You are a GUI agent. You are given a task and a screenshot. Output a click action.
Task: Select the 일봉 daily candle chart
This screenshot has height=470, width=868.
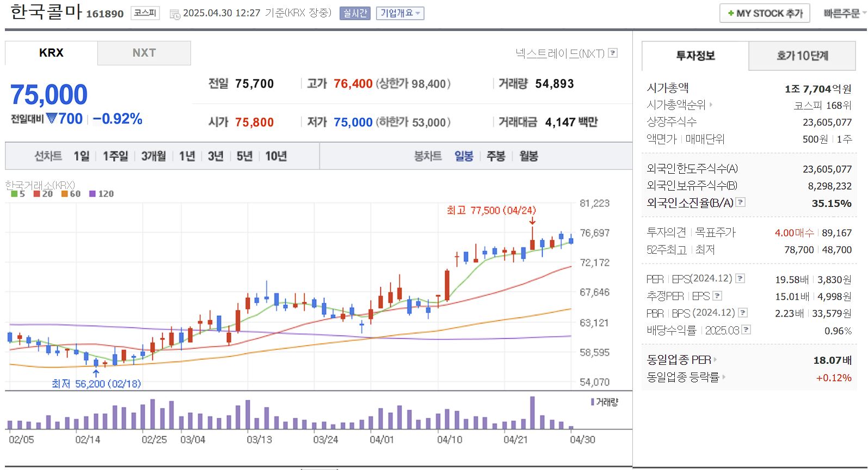click(x=464, y=156)
